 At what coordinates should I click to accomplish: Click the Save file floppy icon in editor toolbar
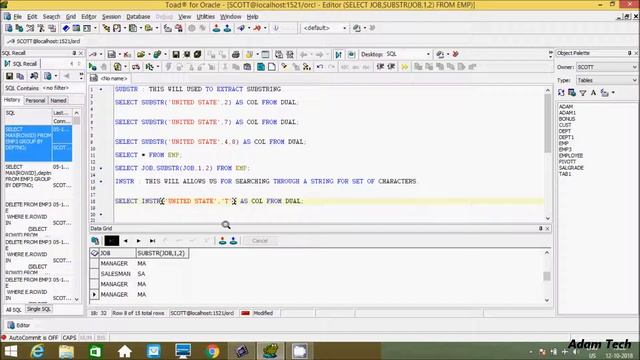(176, 54)
